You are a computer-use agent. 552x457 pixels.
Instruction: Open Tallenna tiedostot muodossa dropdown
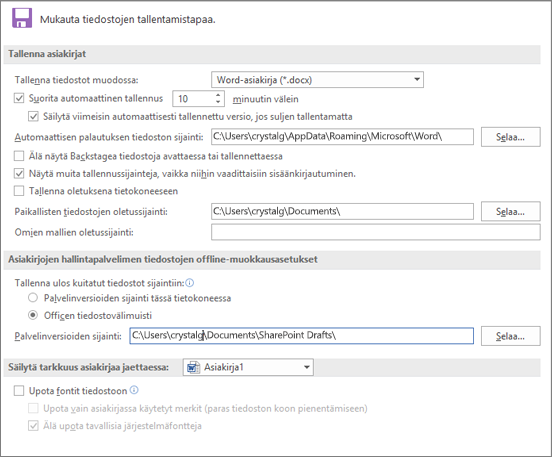click(317, 80)
